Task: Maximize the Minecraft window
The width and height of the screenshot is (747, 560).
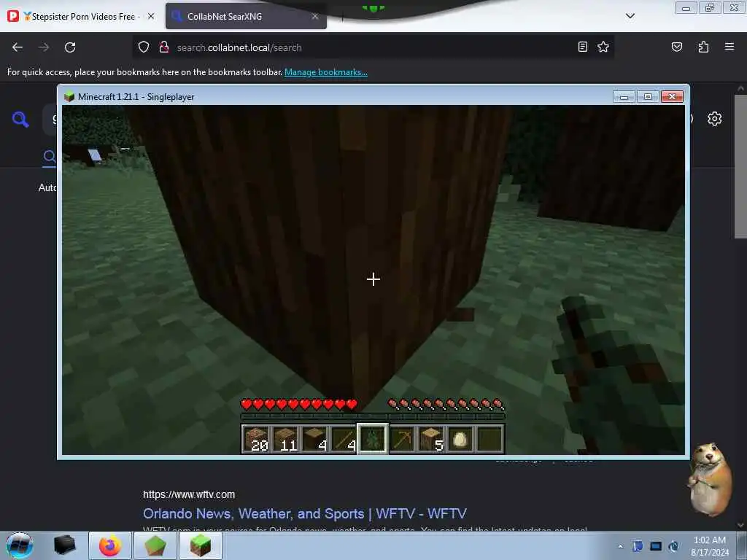Action: (x=648, y=97)
